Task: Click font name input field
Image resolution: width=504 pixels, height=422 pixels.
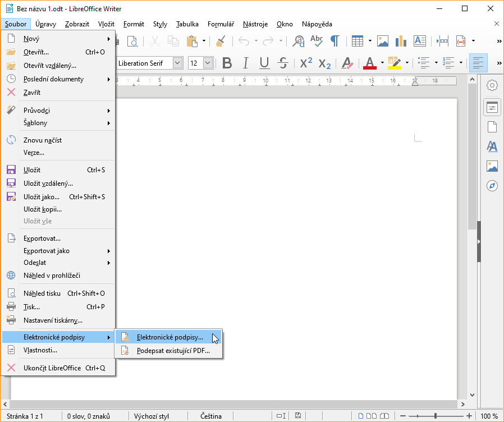Action: point(145,63)
